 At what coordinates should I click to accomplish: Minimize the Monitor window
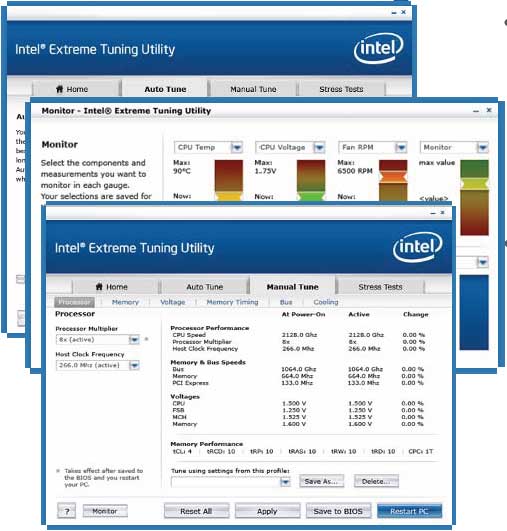click(x=476, y=111)
